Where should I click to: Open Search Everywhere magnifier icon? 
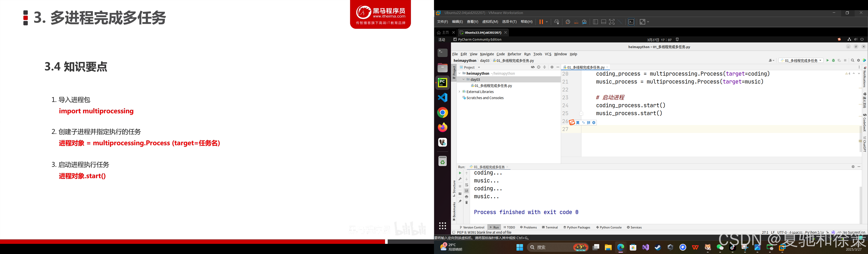pyautogui.click(x=852, y=61)
